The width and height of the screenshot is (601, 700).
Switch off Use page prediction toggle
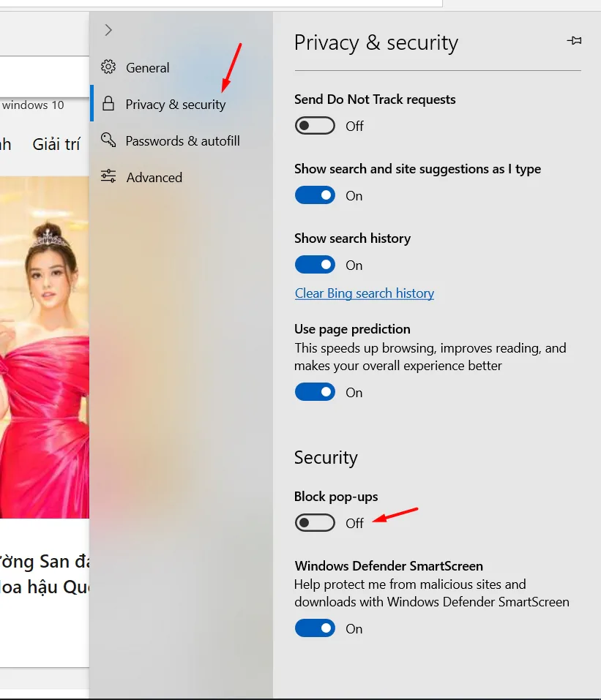click(x=315, y=392)
